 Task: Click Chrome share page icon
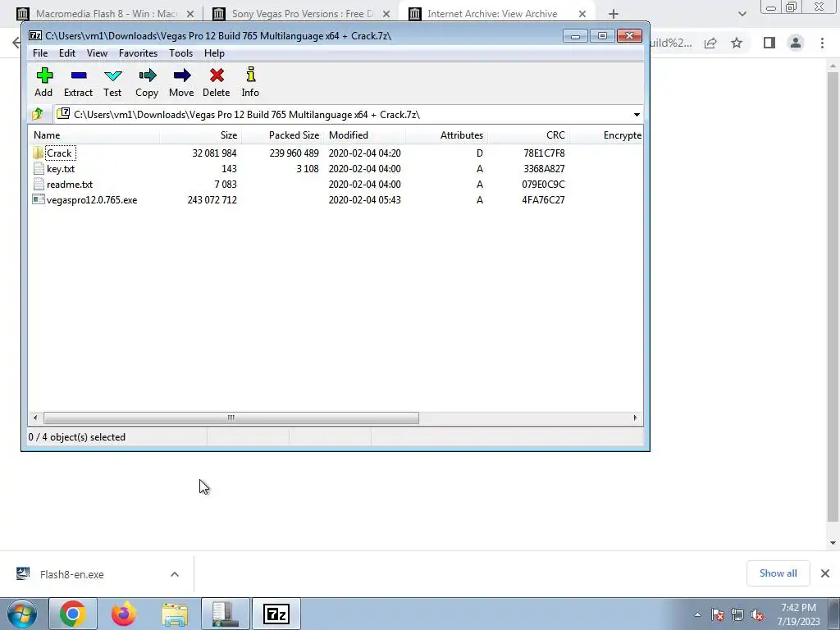[710, 43]
